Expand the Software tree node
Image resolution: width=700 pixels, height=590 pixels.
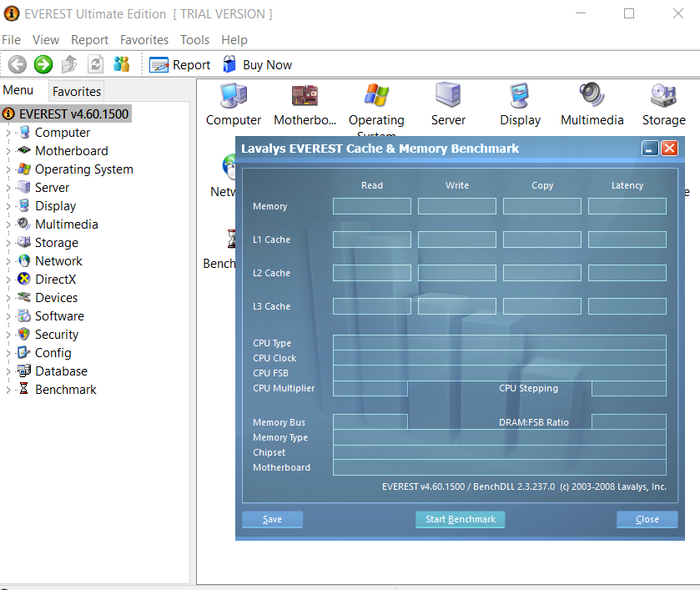click(x=8, y=316)
